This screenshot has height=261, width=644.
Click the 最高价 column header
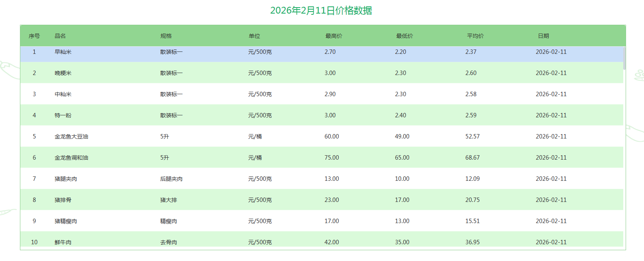[333, 36]
